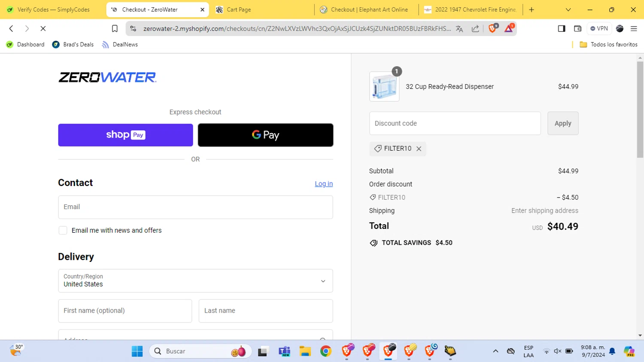Click the 32 Cup Dispenser product thumbnail
Viewport: 644px width, 362px height.
[384, 86]
